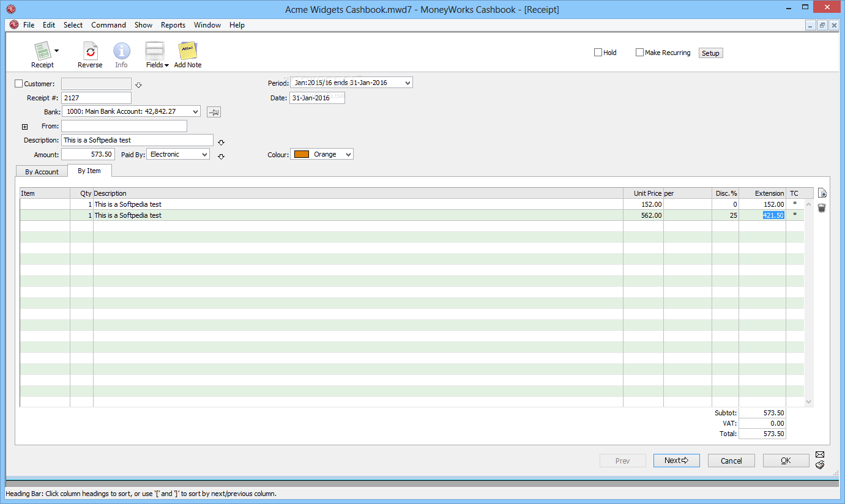The image size is (845, 504).
Task: Open the Help menu
Action: coord(237,25)
